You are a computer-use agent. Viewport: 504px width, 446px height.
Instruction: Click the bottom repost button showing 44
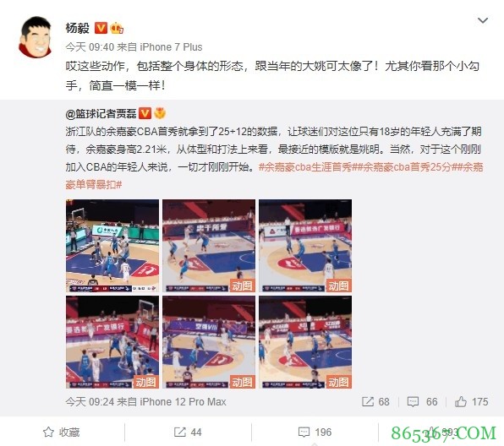[x=188, y=432]
